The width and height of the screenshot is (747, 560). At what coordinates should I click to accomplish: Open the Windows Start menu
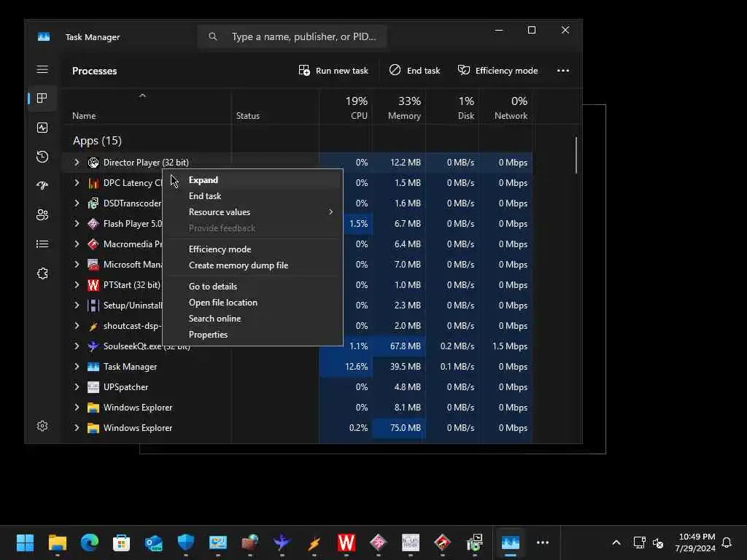tap(26, 542)
